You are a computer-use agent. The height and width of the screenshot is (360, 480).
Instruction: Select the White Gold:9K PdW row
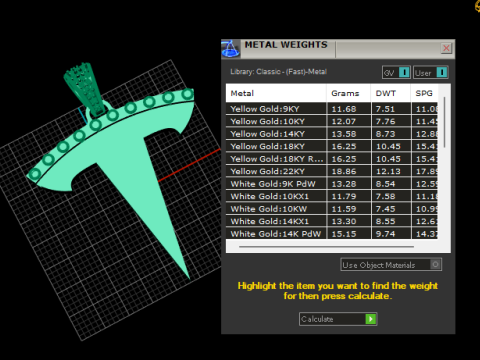[x=332, y=184]
